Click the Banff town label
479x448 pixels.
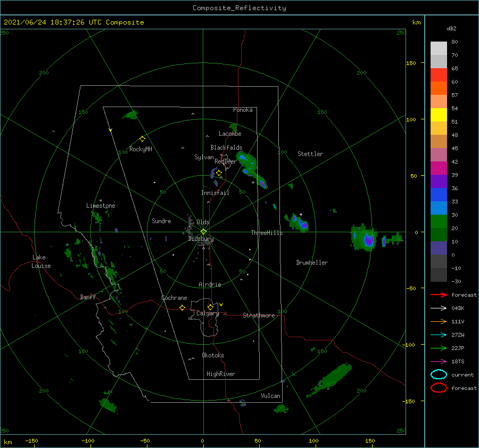88,297
